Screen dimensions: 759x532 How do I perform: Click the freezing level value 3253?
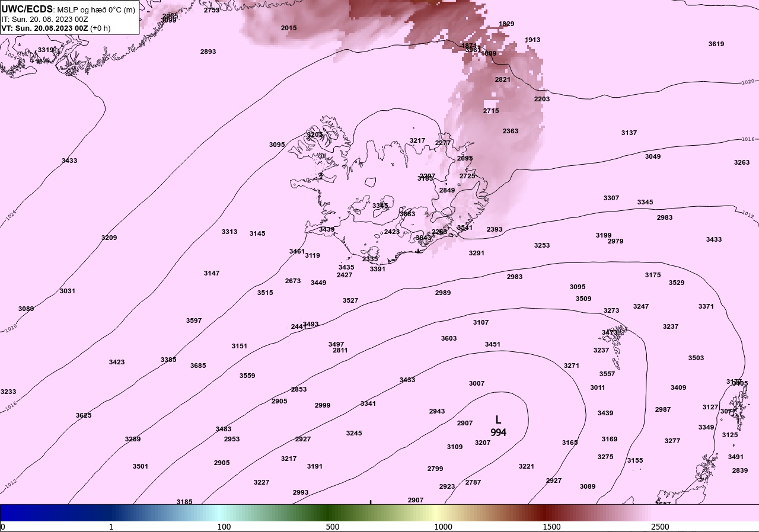tap(542, 245)
